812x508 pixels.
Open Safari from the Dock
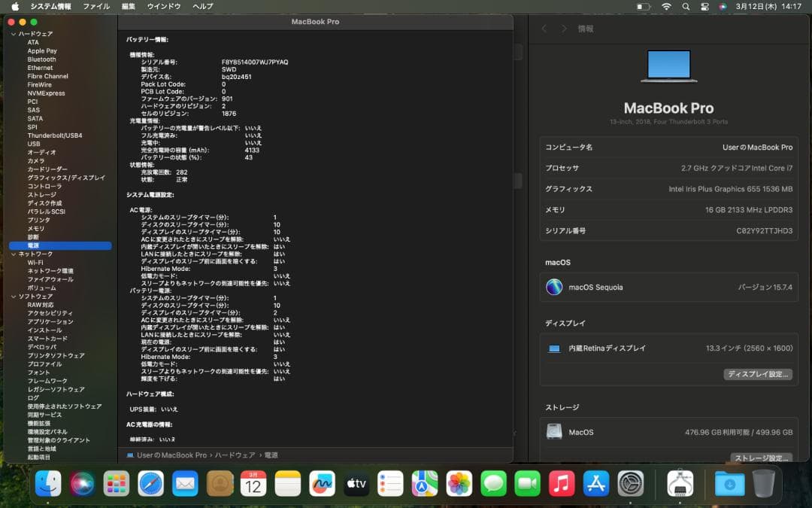(150, 484)
